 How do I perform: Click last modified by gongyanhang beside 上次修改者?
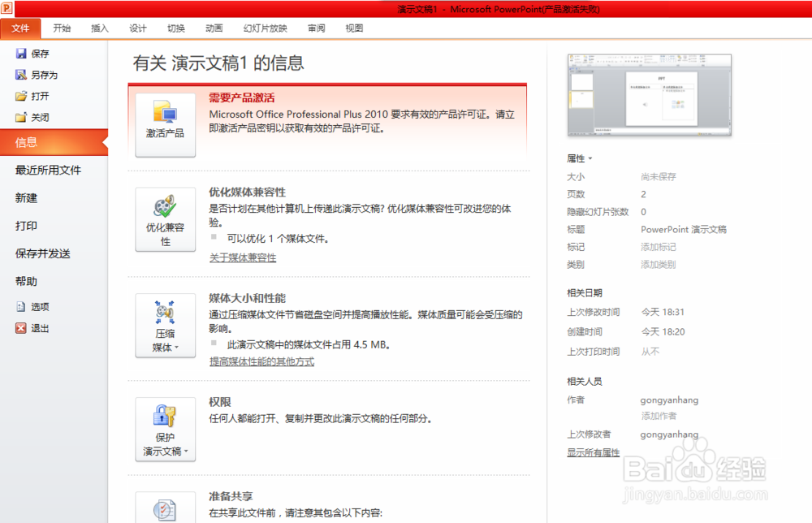pyautogui.click(x=669, y=434)
